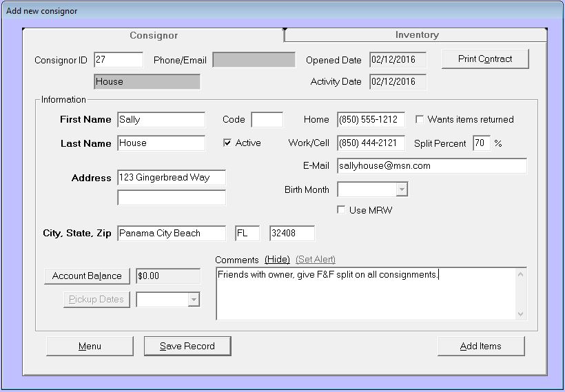Click the Account Balance button
565x392 pixels.
(87, 276)
